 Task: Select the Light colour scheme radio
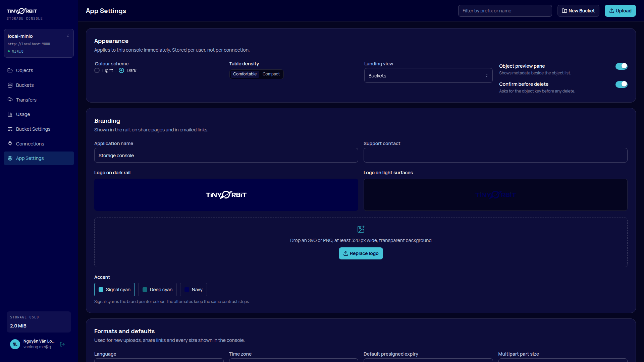[97, 70]
